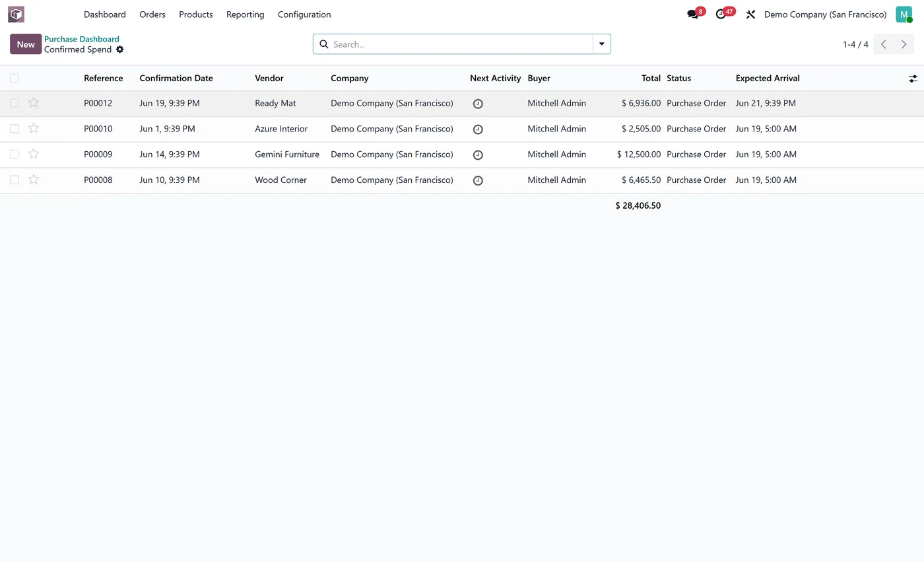Image resolution: width=924 pixels, height=562 pixels.
Task: Click the Next Activity column header
Action: pyautogui.click(x=496, y=78)
